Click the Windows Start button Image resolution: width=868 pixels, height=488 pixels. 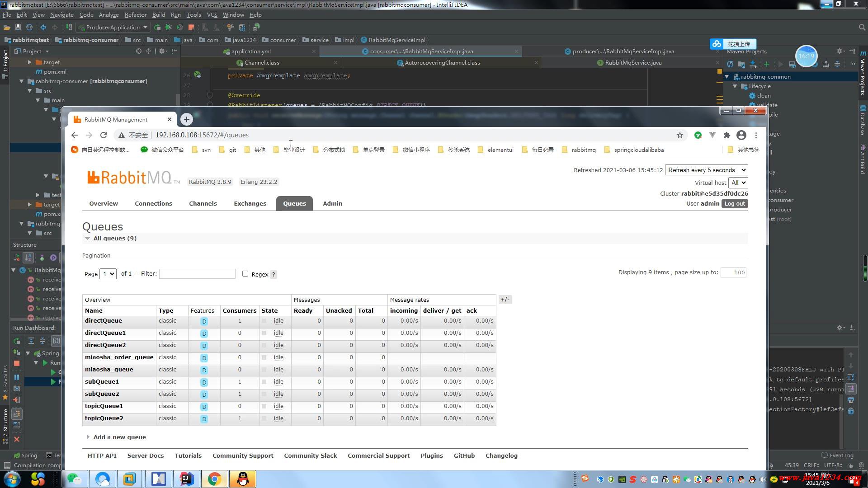12,479
